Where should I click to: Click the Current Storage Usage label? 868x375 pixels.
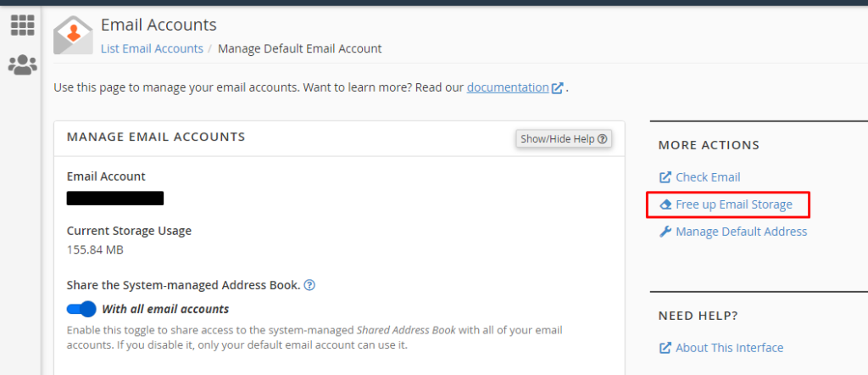(129, 231)
